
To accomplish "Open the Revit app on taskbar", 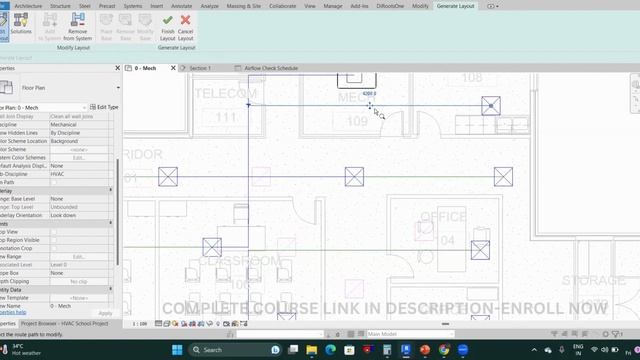I will point(406,350).
